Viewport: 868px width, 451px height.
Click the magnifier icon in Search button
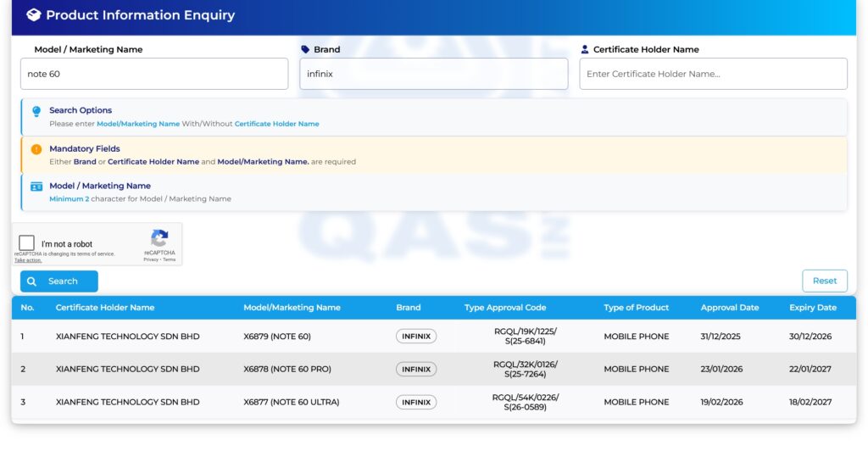click(x=32, y=281)
